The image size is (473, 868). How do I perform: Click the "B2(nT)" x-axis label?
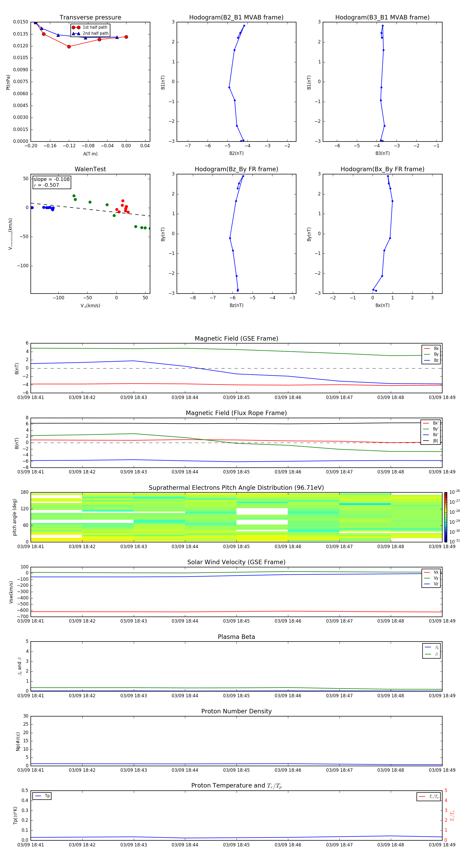[236, 153]
